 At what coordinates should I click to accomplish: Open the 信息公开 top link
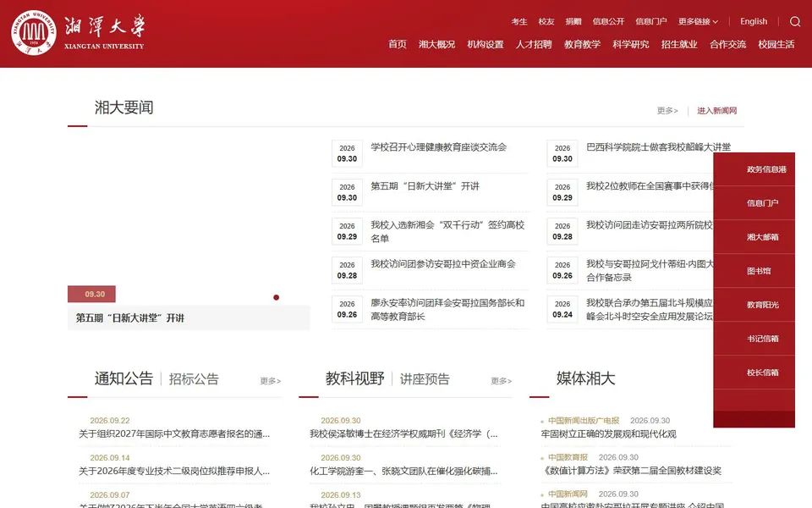pos(608,22)
